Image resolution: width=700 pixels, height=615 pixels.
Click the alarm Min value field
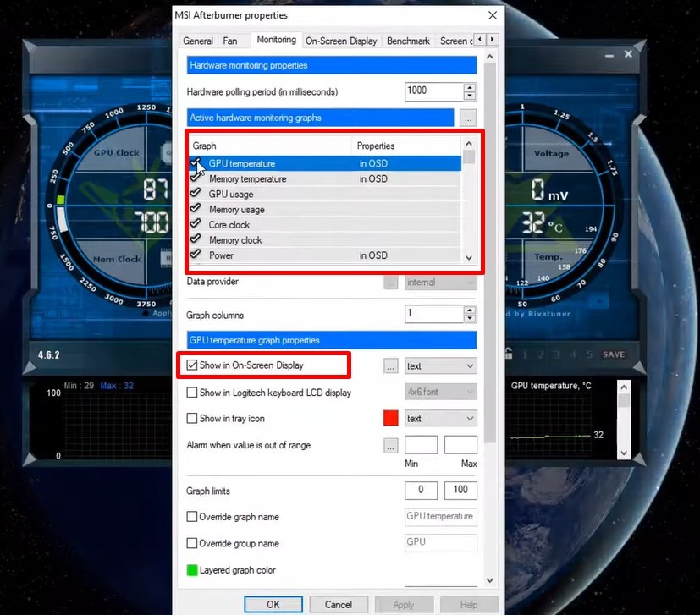[x=421, y=445]
